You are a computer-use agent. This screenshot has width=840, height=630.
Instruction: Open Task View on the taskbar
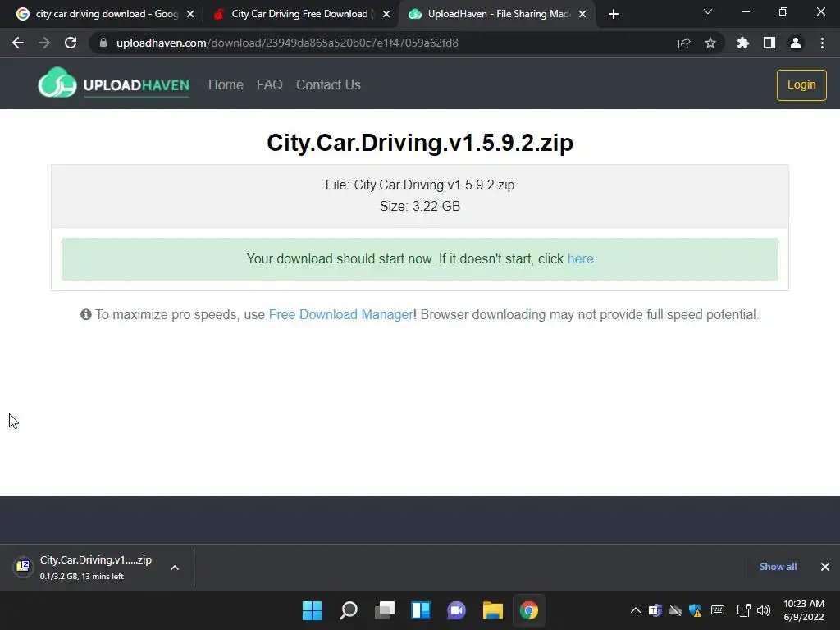tap(385, 610)
